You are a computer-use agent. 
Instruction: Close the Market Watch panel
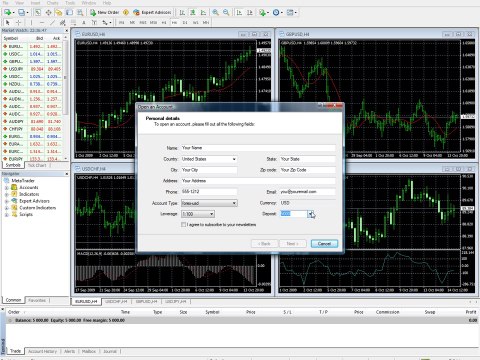(x=66, y=30)
